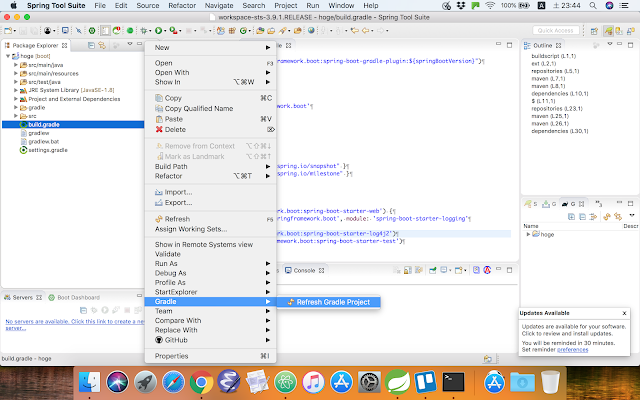Image resolution: width=640 pixels, height=400 pixels.
Task: Expand the JRE System Library node
Action: coord(16,90)
